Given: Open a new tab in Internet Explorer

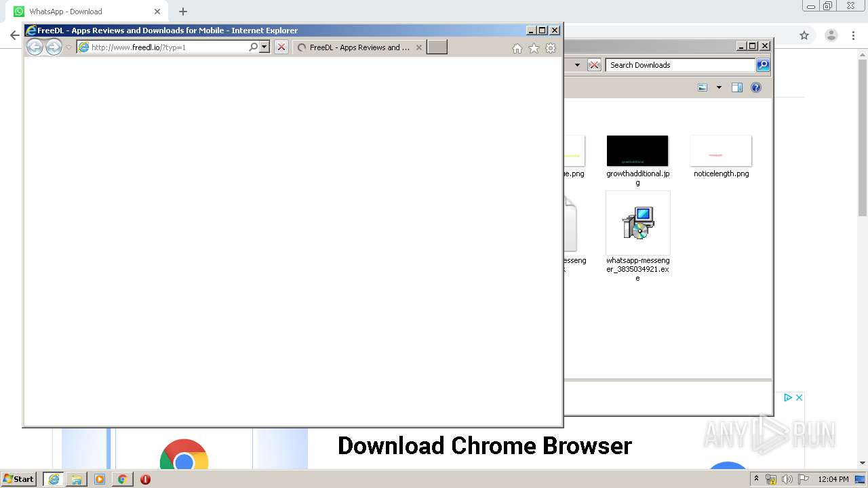Looking at the screenshot, I should click(437, 47).
